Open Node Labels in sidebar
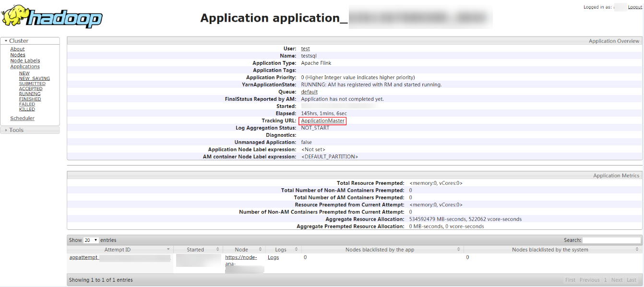This screenshot has height=287, width=644. click(25, 60)
